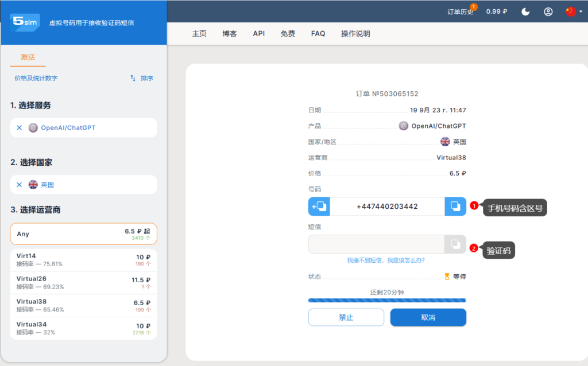Toggle dark mode moon icon
The width and height of the screenshot is (588, 366).
click(525, 11)
